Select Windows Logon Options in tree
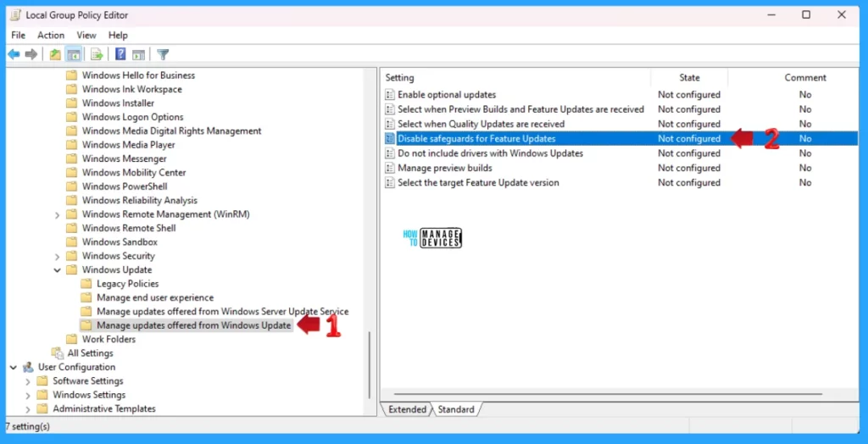Viewport: 868px width, 444px height. pos(132,117)
